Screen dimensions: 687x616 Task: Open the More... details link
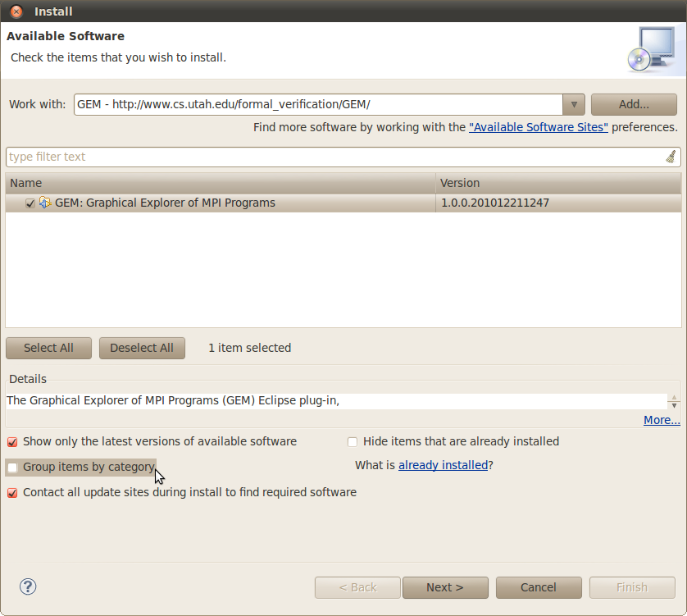point(662,420)
